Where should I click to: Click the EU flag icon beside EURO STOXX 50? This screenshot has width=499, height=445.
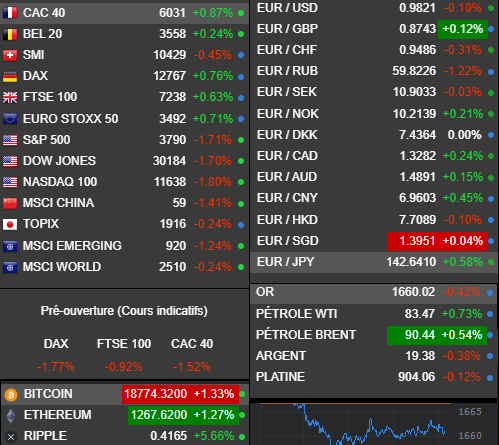coord(10,119)
